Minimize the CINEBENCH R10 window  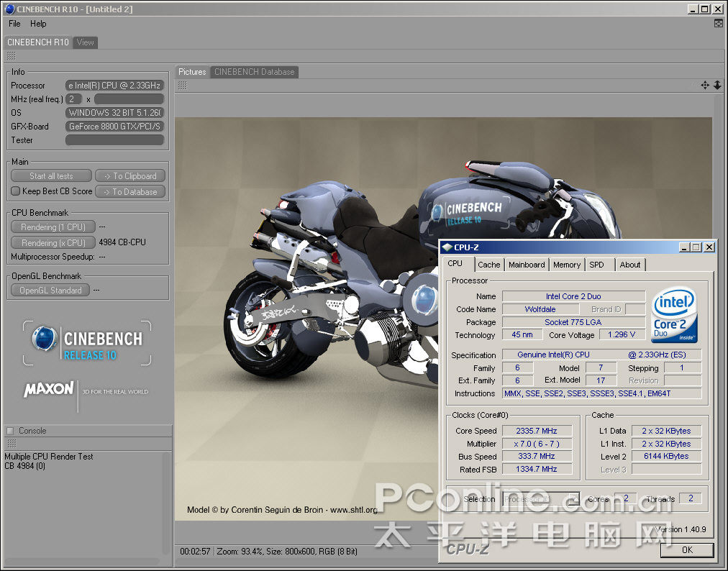693,9
